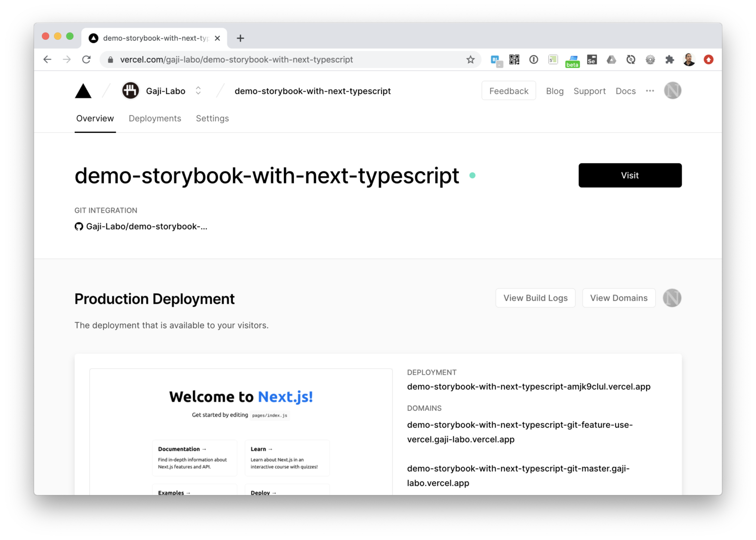This screenshot has height=540, width=756.
Task: Click the Vercel triangle logo
Action: point(83,90)
